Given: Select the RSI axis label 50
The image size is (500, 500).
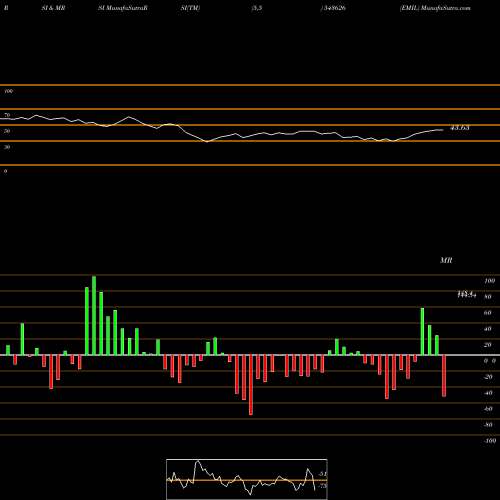Looking at the screenshot, I should pos(7,131).
